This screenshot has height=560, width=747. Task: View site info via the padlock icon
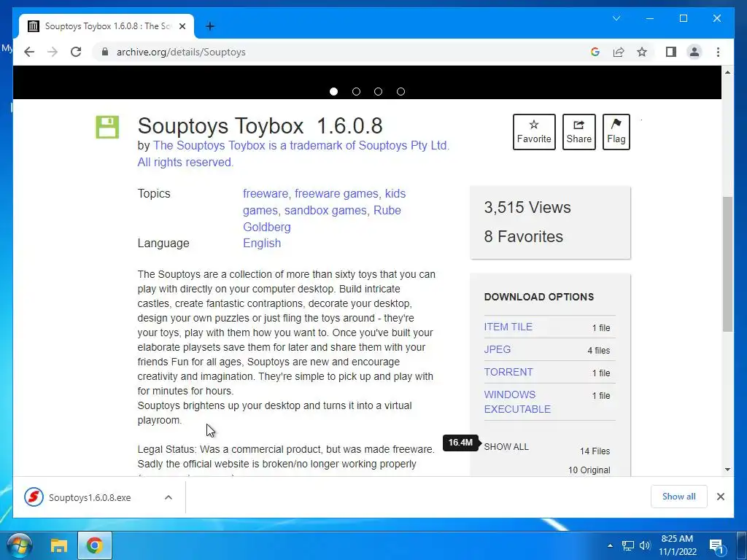(x=105, y=52)
